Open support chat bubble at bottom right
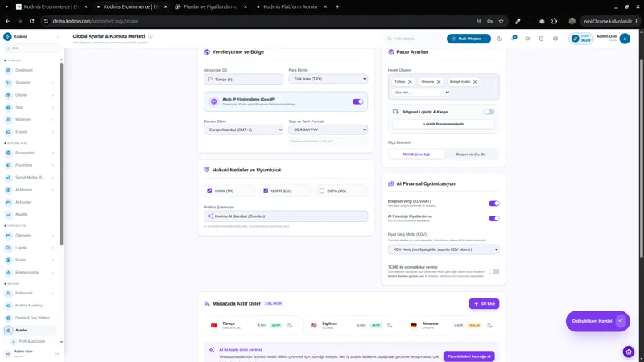The image size is (644, 362). (629, 352)
